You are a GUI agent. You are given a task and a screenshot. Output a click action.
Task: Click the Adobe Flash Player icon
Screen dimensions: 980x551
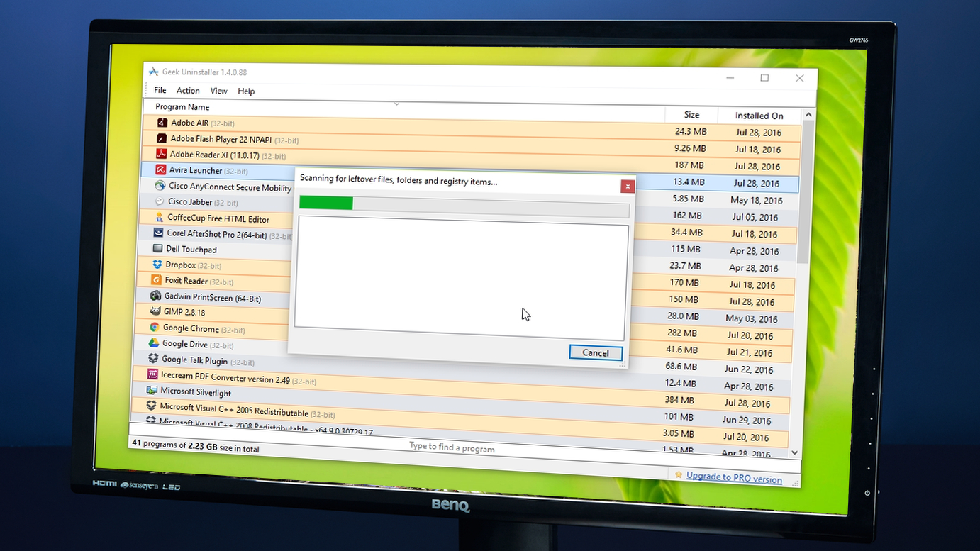[162, 138]
